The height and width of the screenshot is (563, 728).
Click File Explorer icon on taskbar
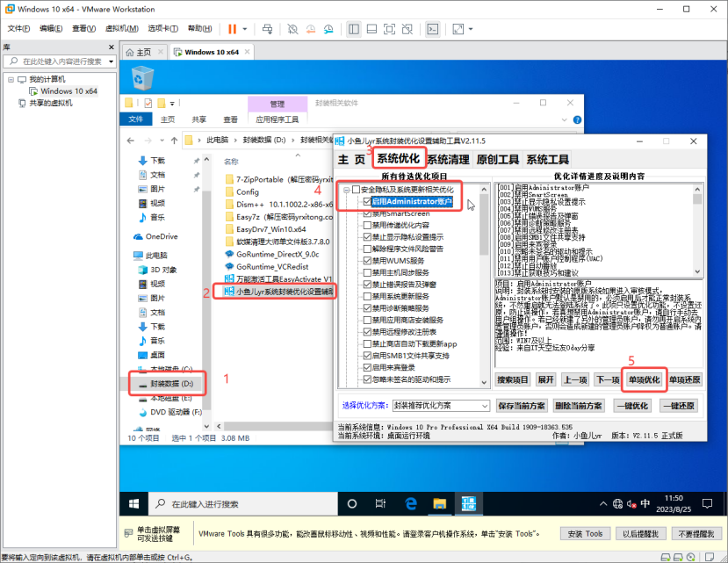coord(440,504)
